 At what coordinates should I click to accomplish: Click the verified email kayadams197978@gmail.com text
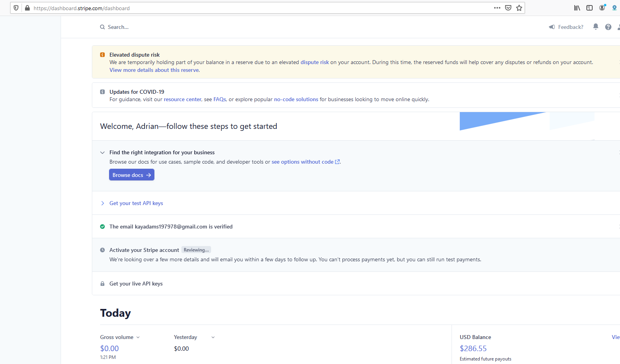click(171, 227)
